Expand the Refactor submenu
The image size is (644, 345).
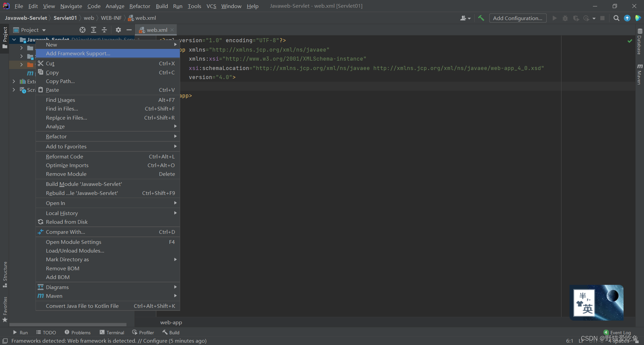[108, 136]
